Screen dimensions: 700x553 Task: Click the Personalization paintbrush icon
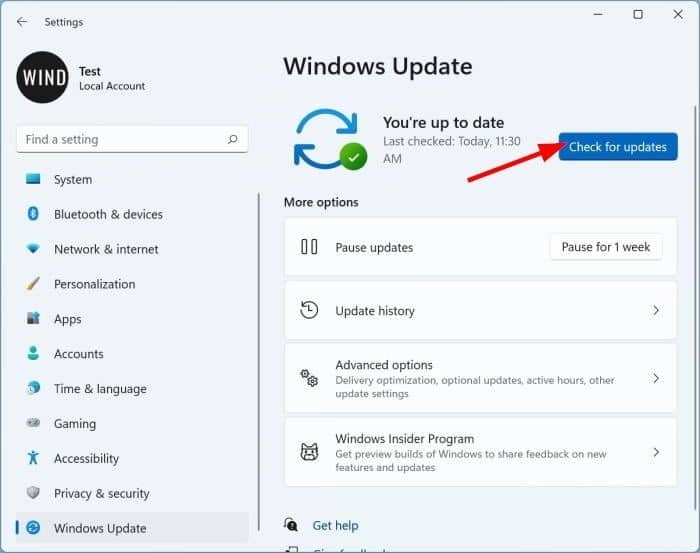33,284
